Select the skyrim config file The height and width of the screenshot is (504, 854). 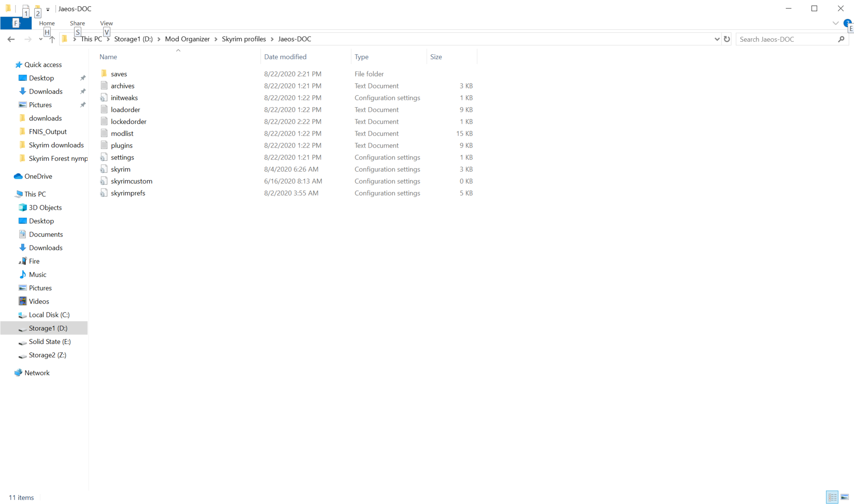(x=121, y=169)
